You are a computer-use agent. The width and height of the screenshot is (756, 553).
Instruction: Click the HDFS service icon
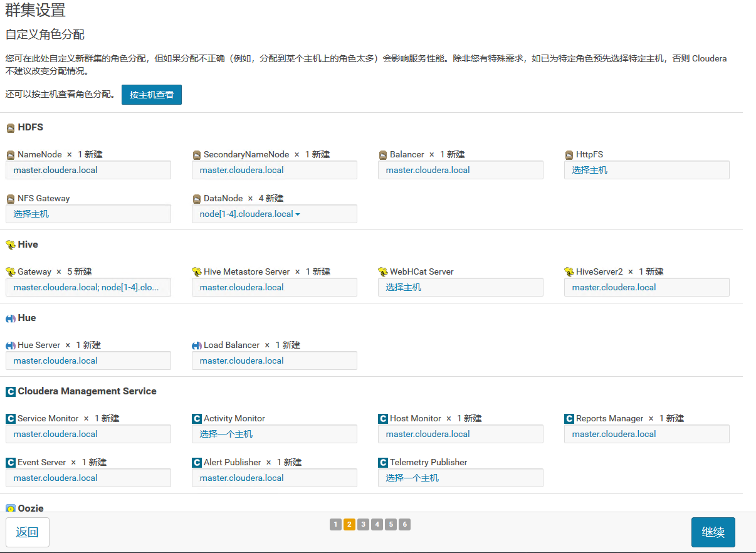(11, 128)
